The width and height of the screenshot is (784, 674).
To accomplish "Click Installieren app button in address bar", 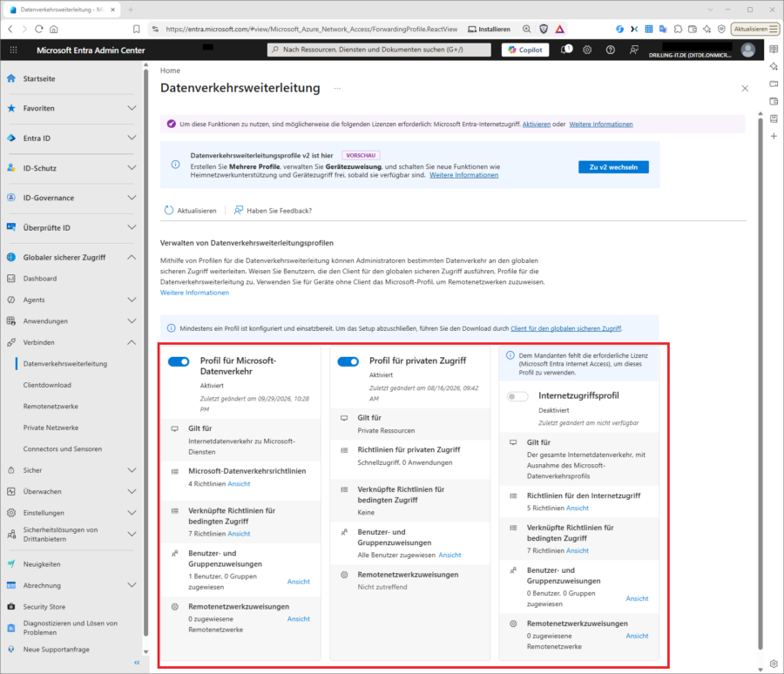I will pyautogui.click(x=489, y=29).
